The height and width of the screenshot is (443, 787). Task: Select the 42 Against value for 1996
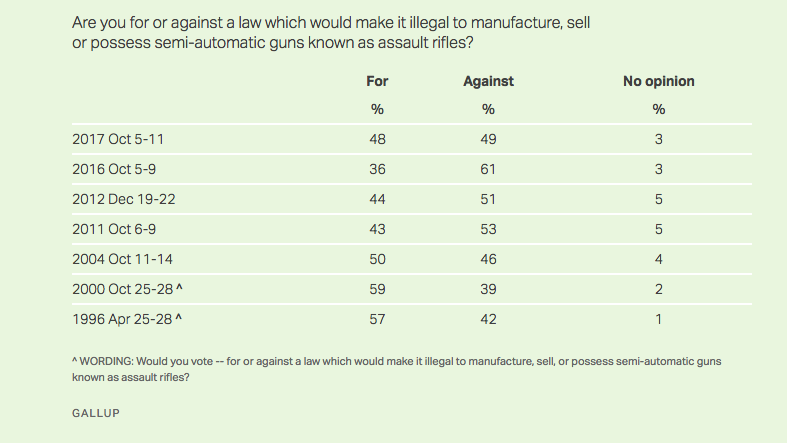click(x=488, y=319)
